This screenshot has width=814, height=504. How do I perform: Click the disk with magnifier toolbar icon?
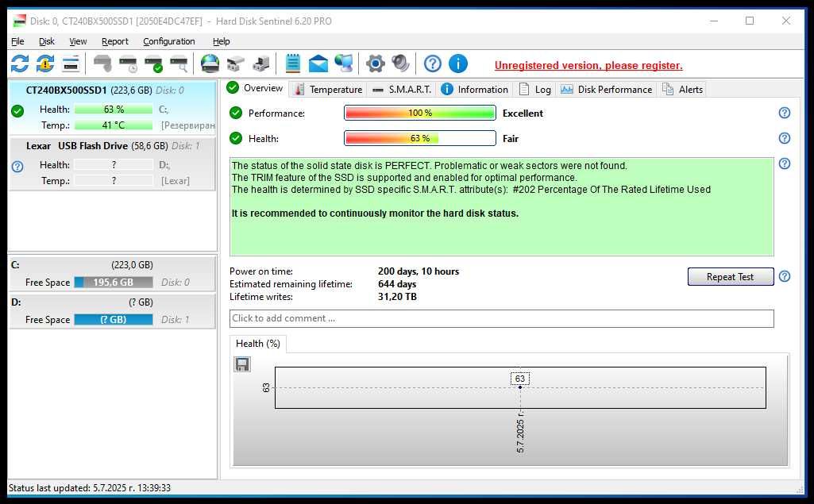179,63
